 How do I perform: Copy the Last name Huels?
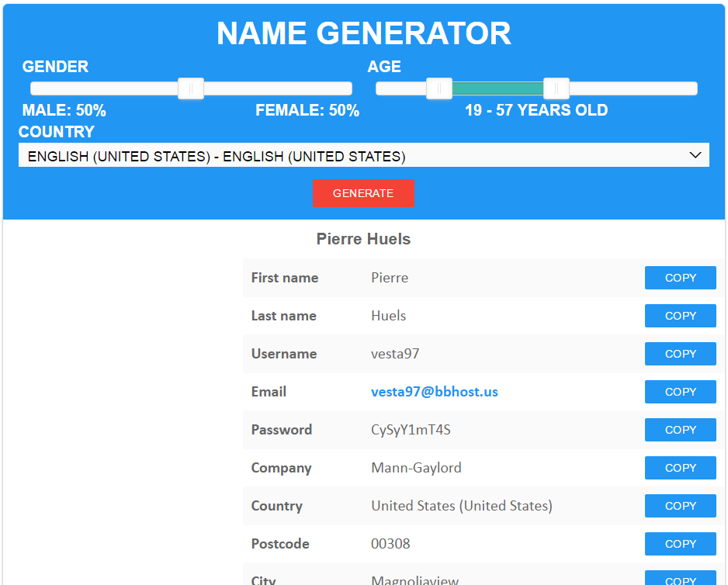click(x=680, y=316)
